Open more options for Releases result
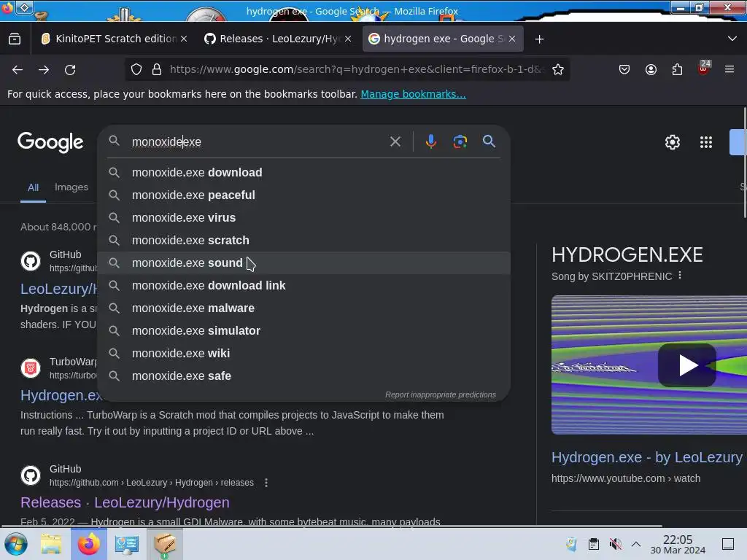Viewport: 747px width, 560px height. coord(266,483)
